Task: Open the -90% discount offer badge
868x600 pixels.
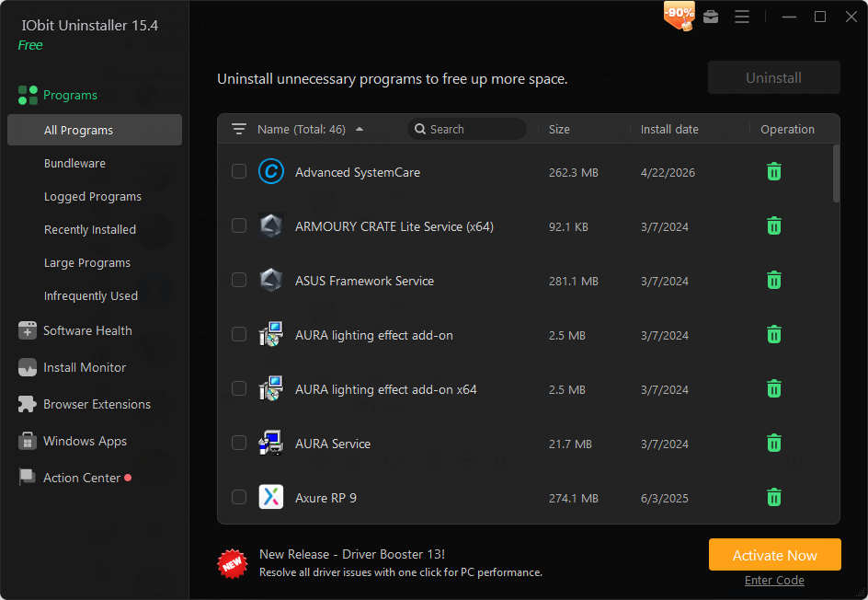Action: point(680,16)
